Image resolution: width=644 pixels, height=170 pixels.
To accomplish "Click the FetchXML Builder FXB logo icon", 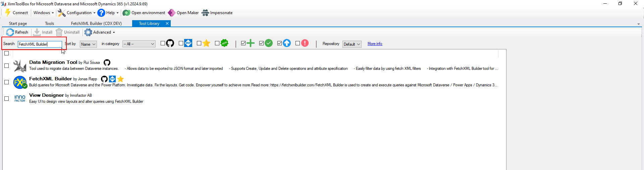I will [x=20, y=82].
